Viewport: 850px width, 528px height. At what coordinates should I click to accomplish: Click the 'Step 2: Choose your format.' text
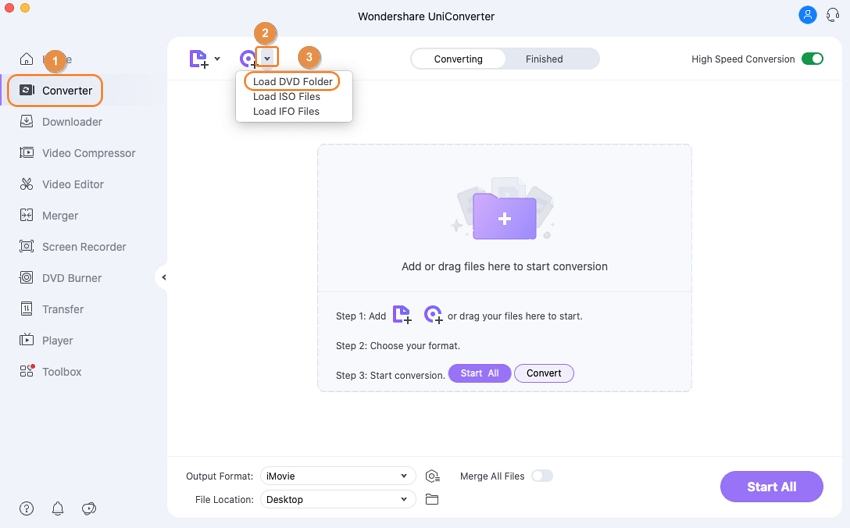coord(397,346)
